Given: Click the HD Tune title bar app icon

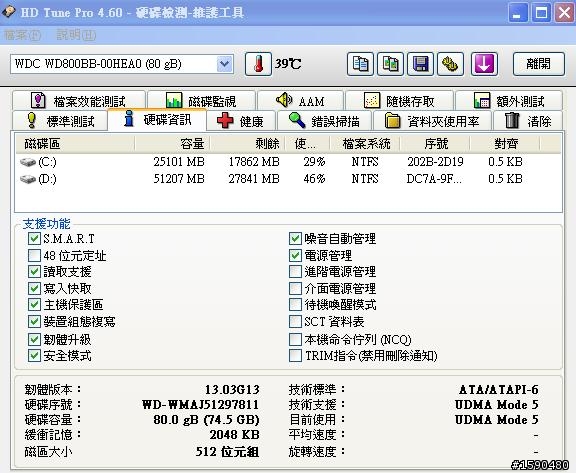Looking at the screenshot, I should (x=9, y=12).
